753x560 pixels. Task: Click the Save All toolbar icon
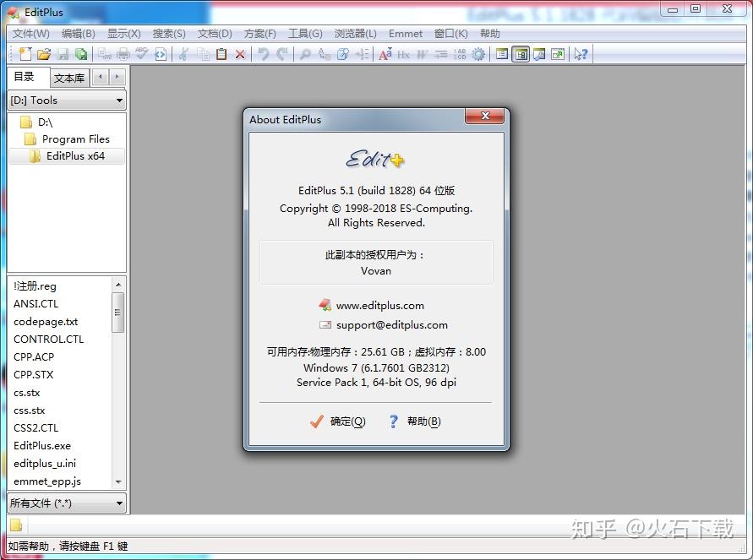tap(81, 54)
